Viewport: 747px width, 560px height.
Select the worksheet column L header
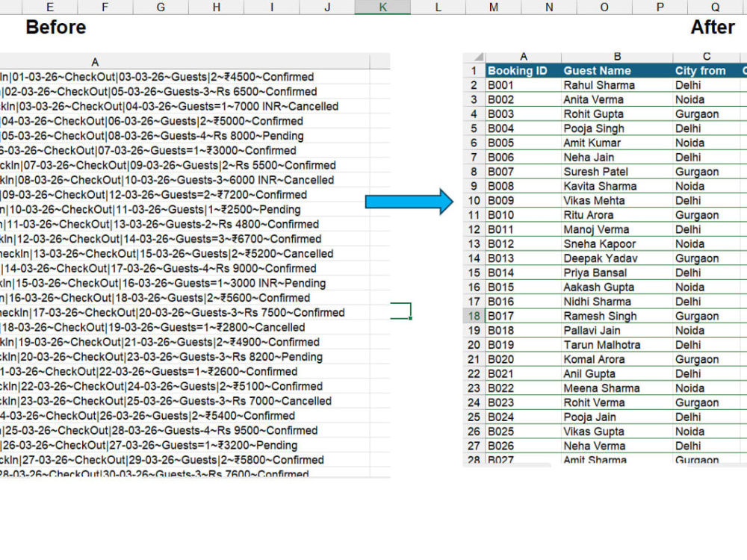tap(438, 7)
